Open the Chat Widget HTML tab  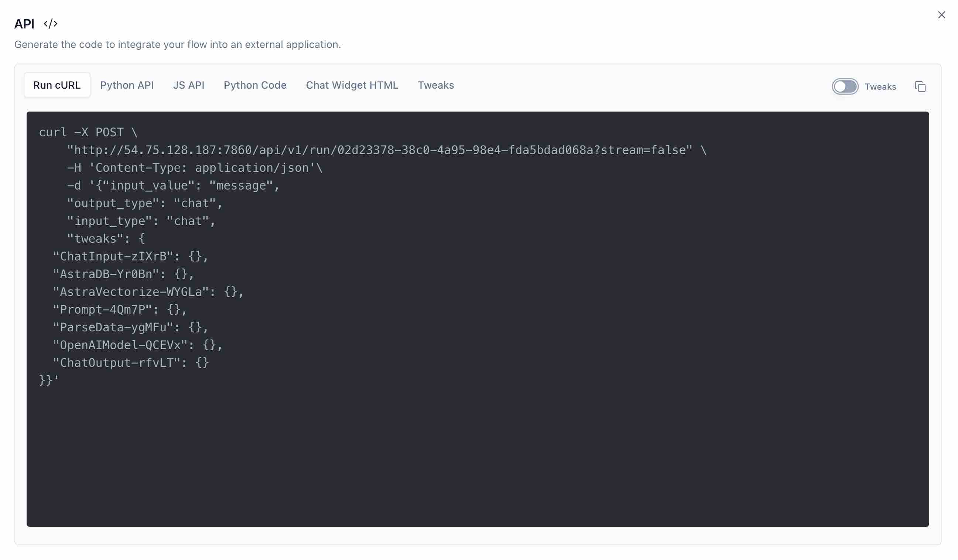[352, 85]
